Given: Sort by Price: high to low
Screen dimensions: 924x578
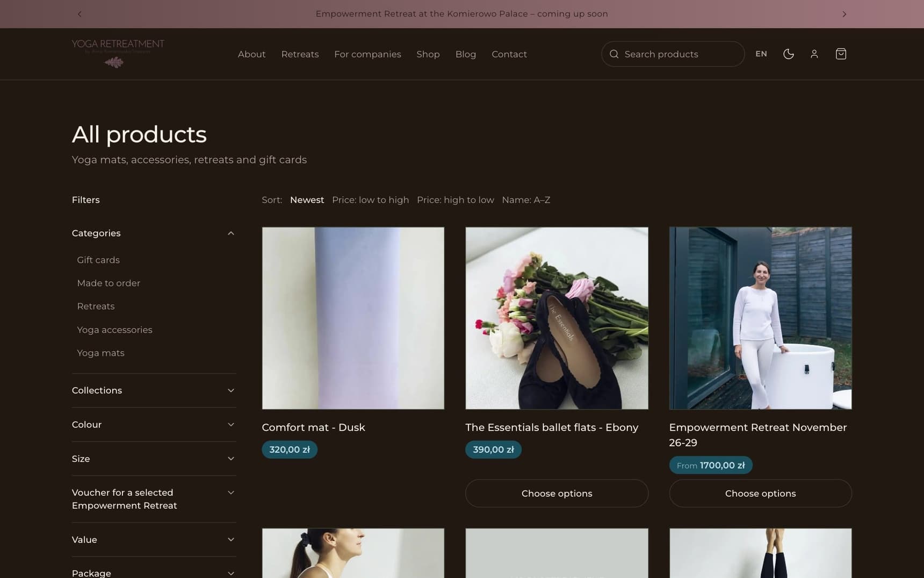Looking at the screenshot, I should click(x=455, y=200).
